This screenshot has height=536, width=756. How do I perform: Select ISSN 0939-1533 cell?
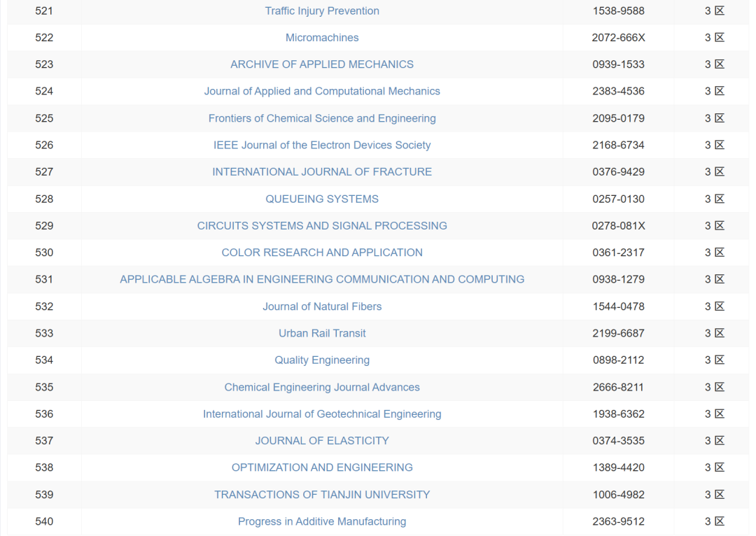click(x=619, y=64)
